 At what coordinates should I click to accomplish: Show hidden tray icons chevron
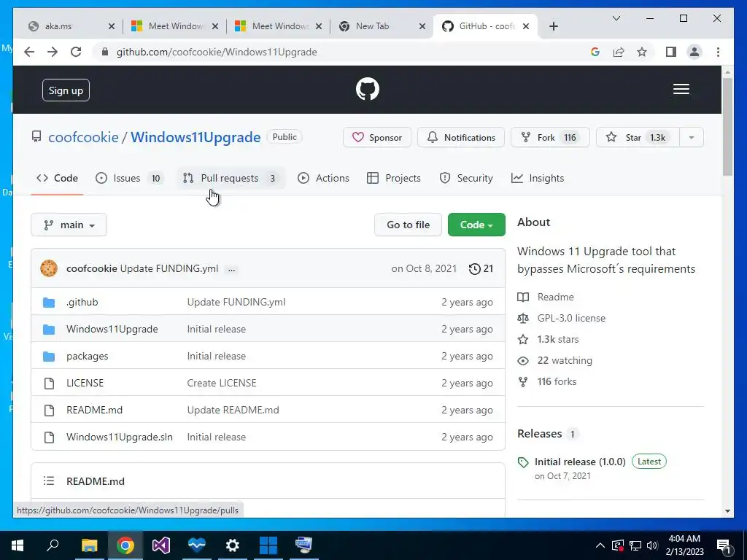(600, 545)
